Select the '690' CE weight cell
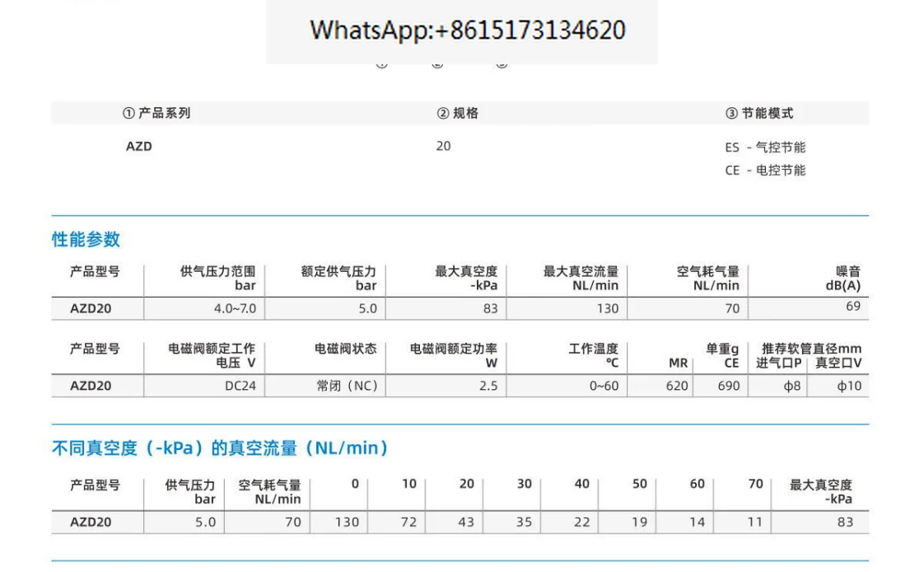The image size is (924, 572). coord(728,386)
